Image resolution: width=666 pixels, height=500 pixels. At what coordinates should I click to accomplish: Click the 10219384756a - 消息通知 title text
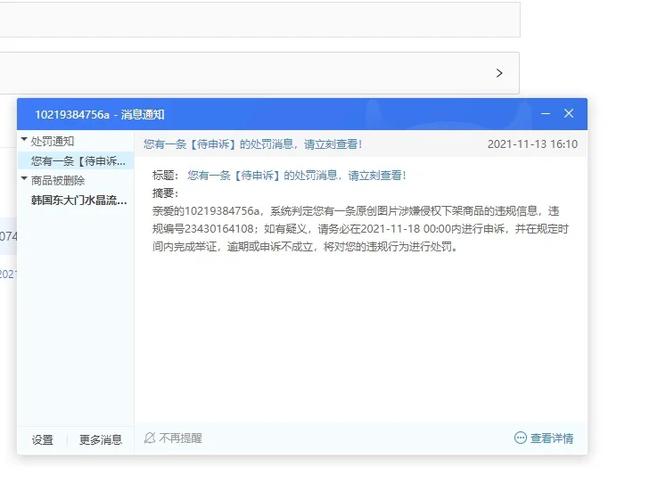(x=100, y=114)
